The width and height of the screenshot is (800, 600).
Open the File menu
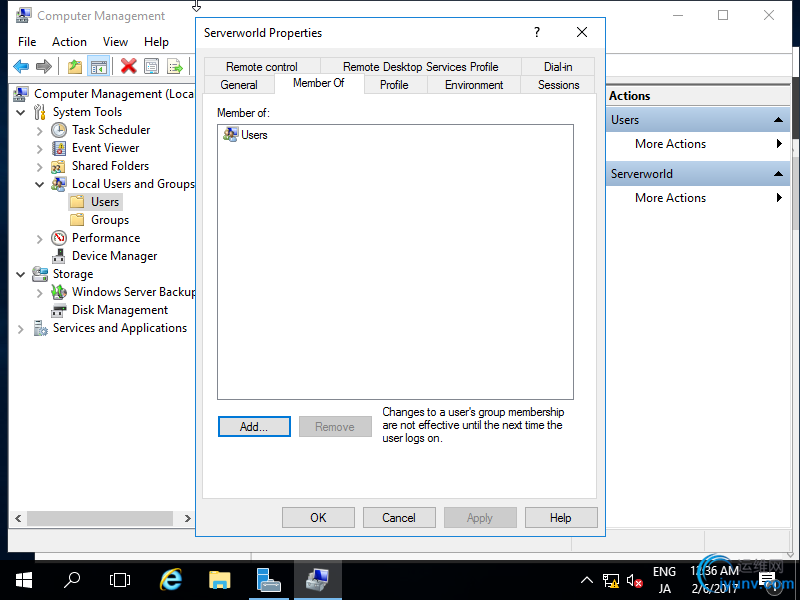tap(27, 42)
